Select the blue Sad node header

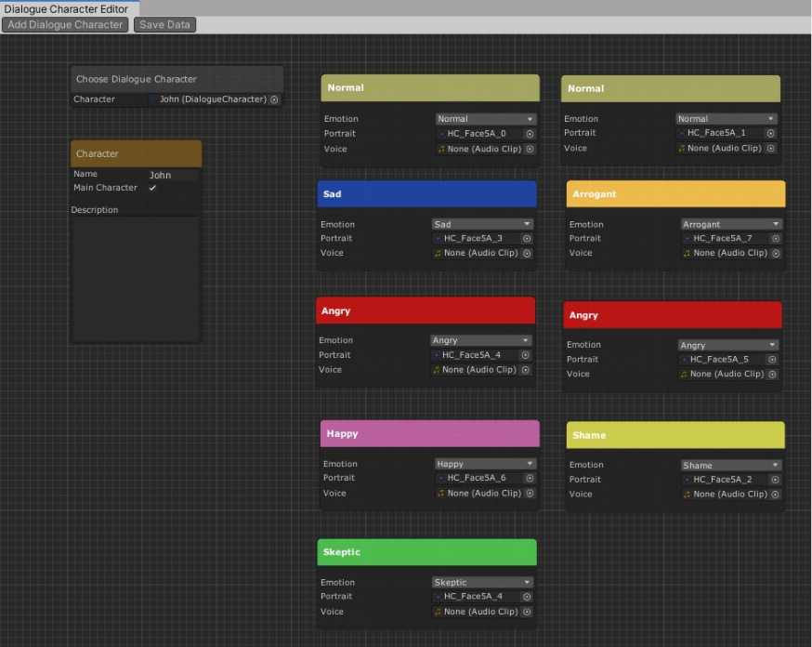(x=426, y=194)
